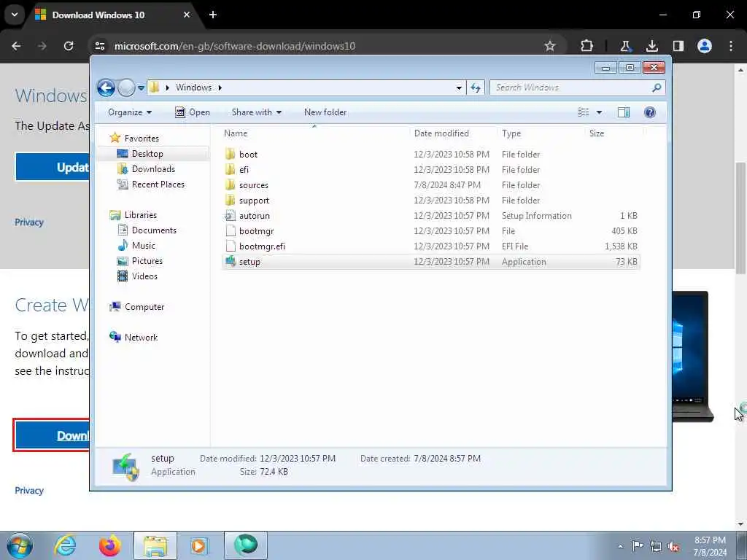The height and width of the screenshot is (560, 747).
Task: Click the Change your view icon
Action: click(584, 112)
